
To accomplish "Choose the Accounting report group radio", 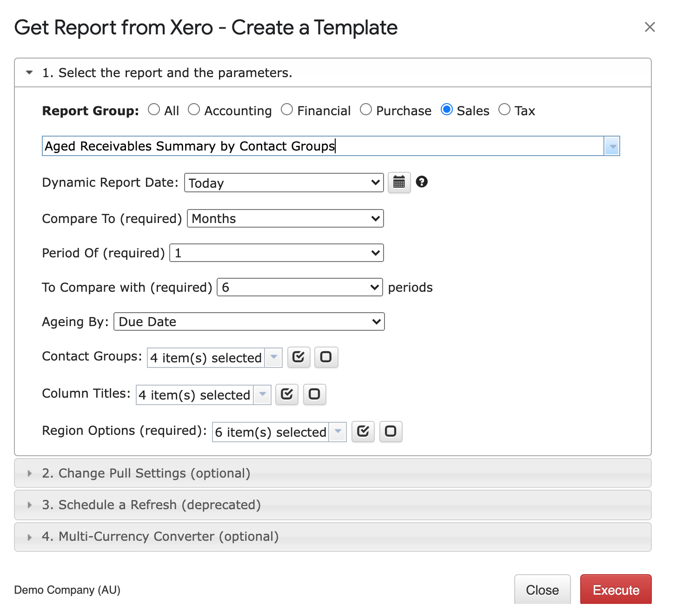I will [194, 110].
